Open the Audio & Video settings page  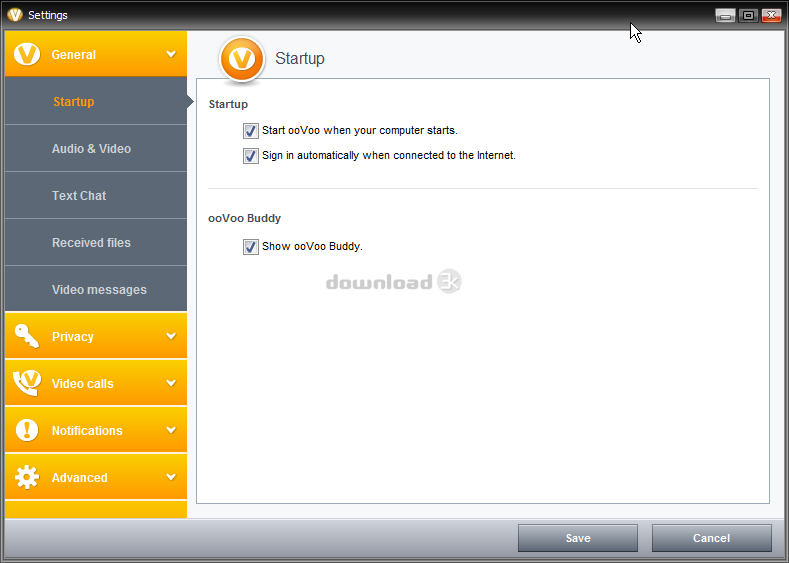click(x=96, y=148)
